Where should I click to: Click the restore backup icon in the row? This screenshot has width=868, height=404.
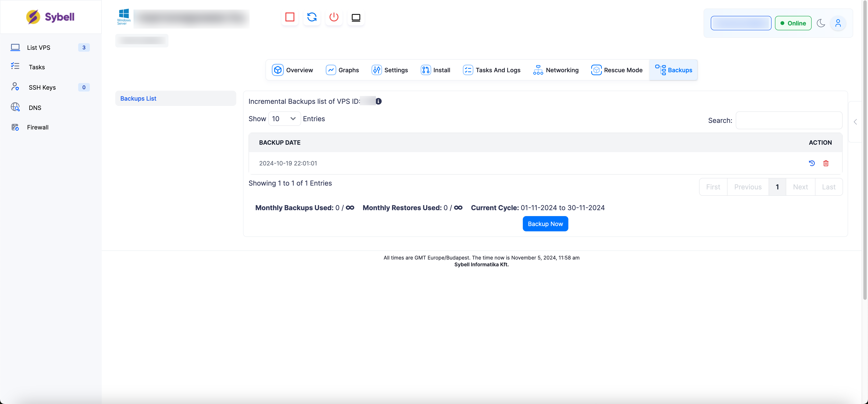[x=811, y=163]
